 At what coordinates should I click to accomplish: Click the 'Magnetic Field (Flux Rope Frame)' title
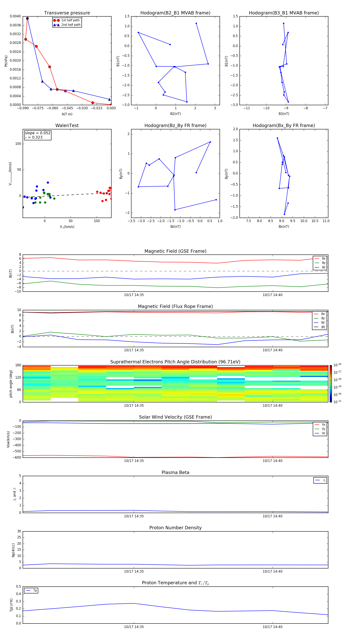coord(175,307)
